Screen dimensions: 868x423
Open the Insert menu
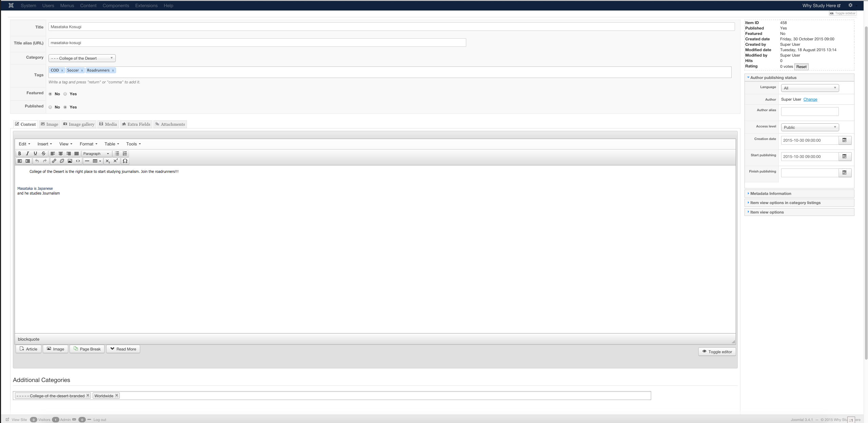point(44,144)
